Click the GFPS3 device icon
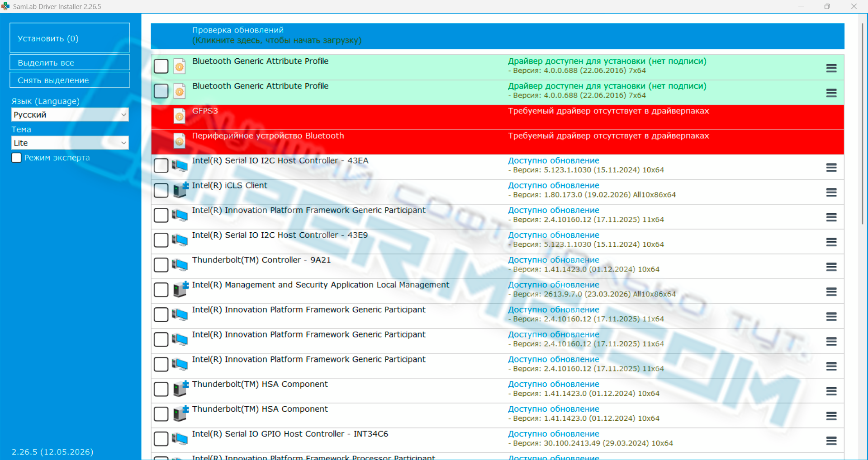This screenshot has width=868, height=460. coord(180,116)
